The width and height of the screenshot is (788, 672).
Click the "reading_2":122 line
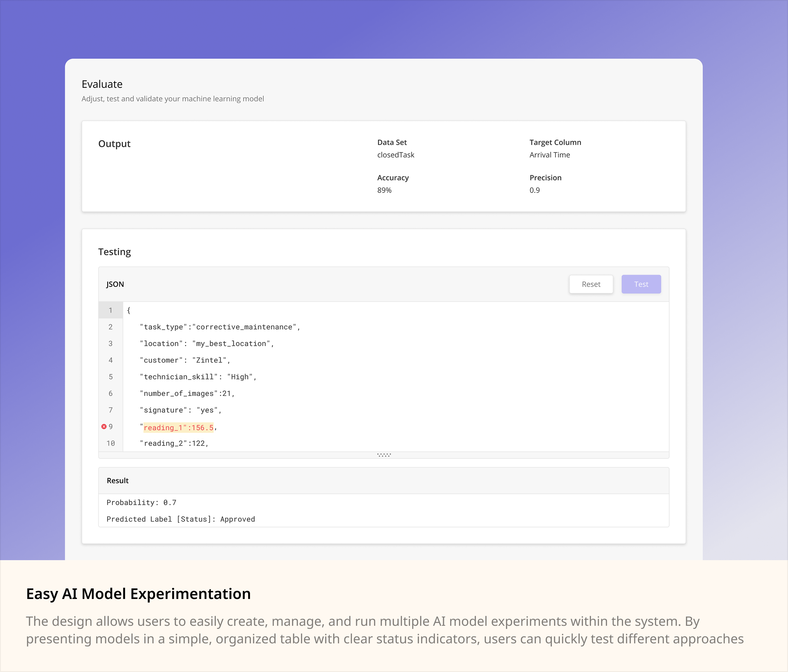[x=174, y=444]
